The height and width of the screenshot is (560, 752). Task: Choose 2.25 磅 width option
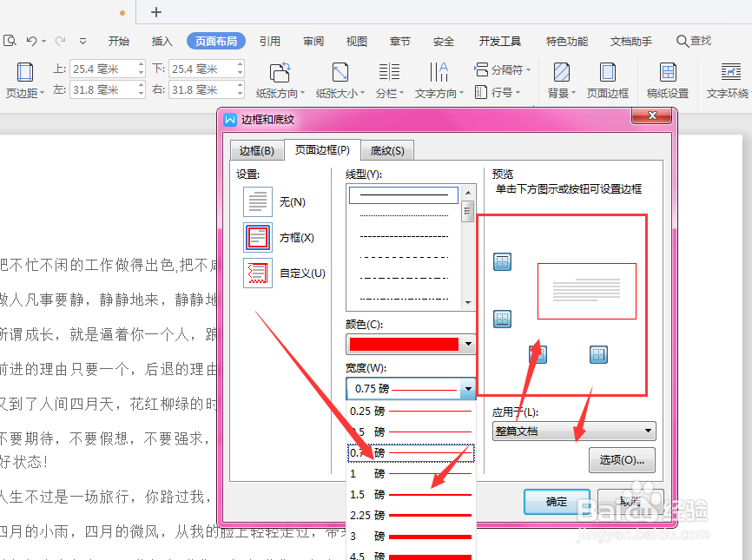pos(411,516)
